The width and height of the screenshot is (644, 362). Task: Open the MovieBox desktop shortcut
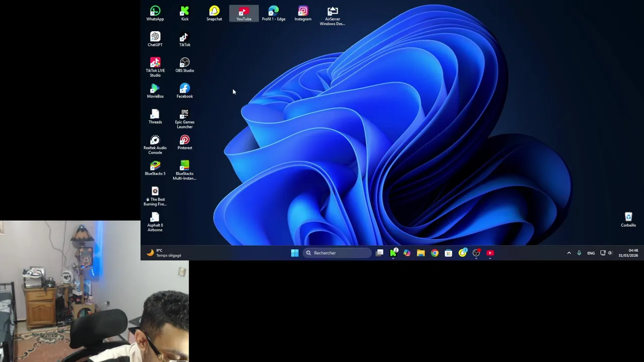tap(155, 91)
